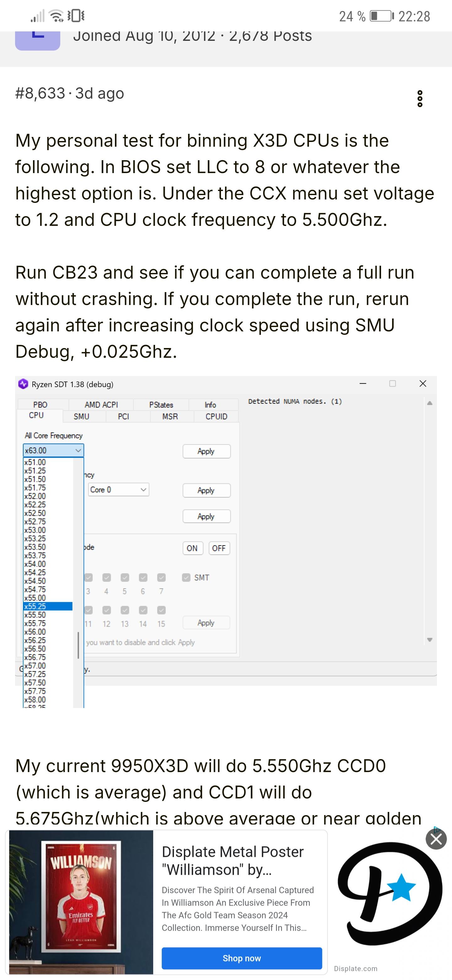This screenshot has height=980, width=452.
Task: Close the Displate advertisement
Action: click(436, 839)
